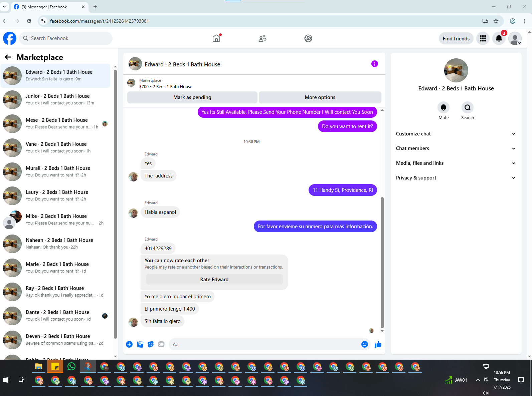Image resolution: width=532 pixels, height=396 pixels.
Task: Open Windows Start menu
Action: (5, 380)
